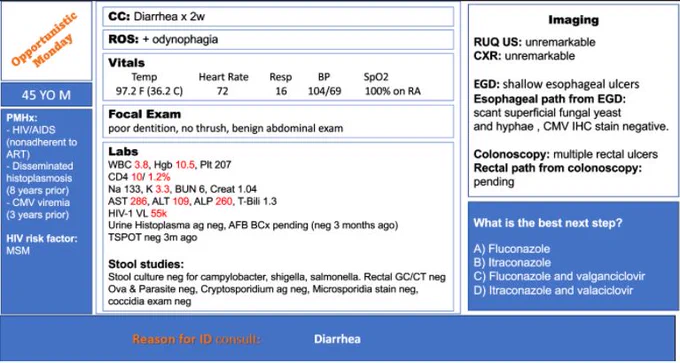680x363 pixels.
Task: Click the SpO2 value '100% on RA'
Action: point(392,92)
